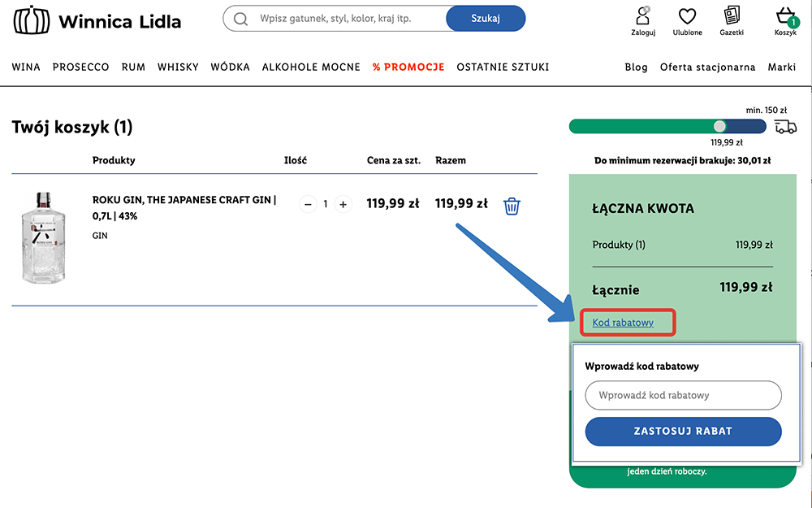The width and height of the screenshot is (812, 508).
Task: Open the Koszyk basket icon
Action: pos(784,16)
